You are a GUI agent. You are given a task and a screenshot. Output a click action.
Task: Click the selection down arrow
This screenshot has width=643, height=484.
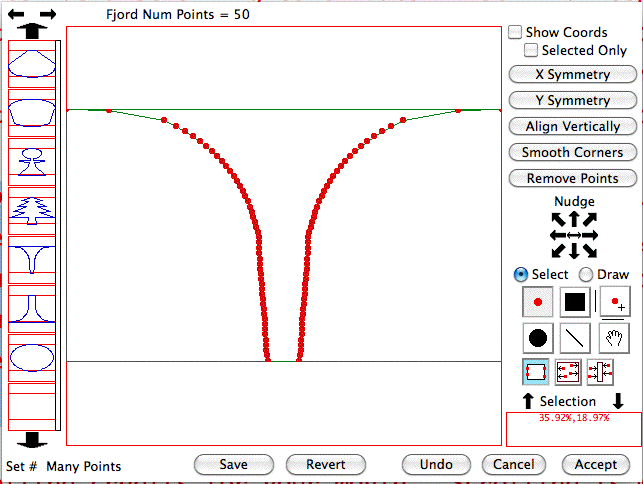(x=618, y=401)
